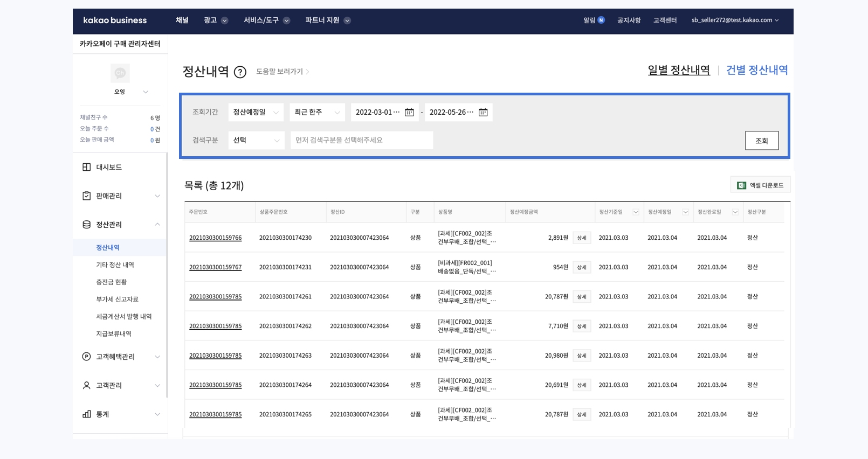The height and width of the screenshot is (459, 868).
Task: Select 기타 정산 내역 in sidebar
Action: tap(115, 265)
